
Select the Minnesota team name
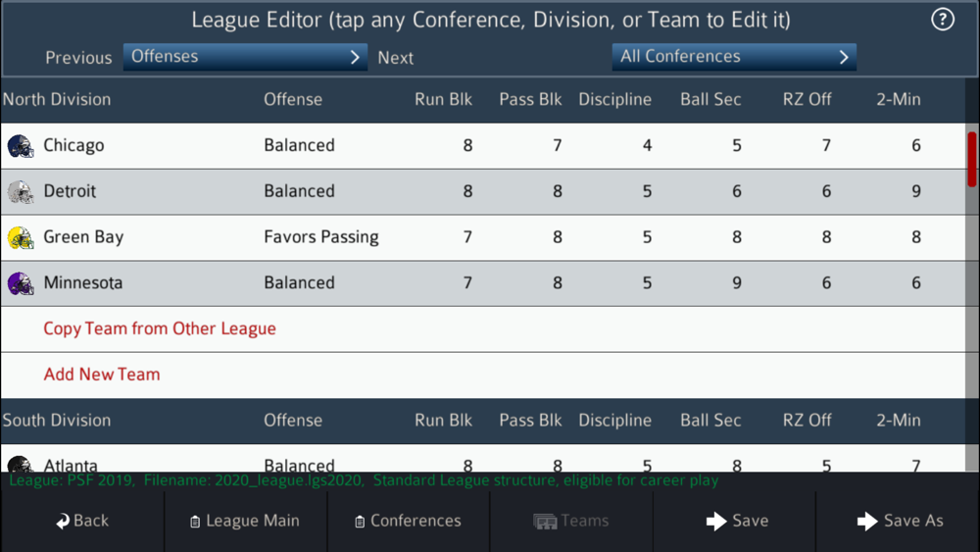[83, 283]
